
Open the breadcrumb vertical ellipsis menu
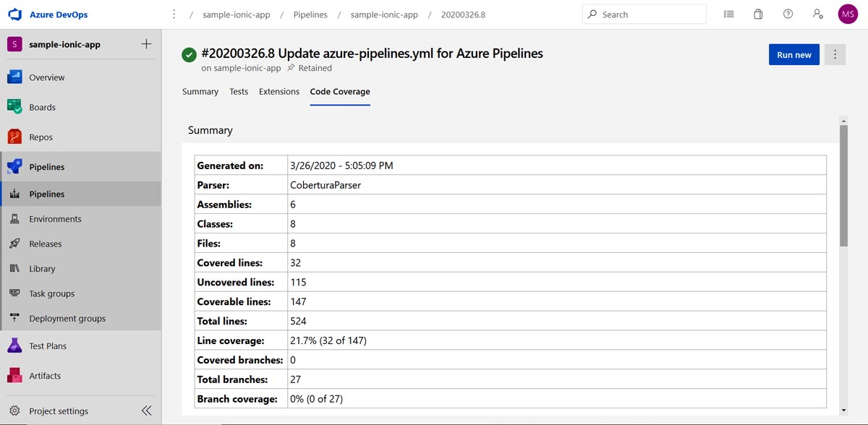pyautogui.click(x=174, y=14)
